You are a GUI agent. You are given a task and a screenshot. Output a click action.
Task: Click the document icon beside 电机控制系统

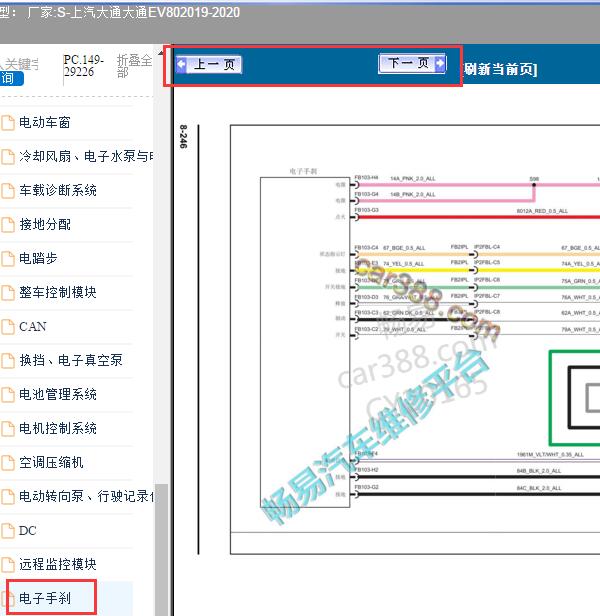(8, 429)
